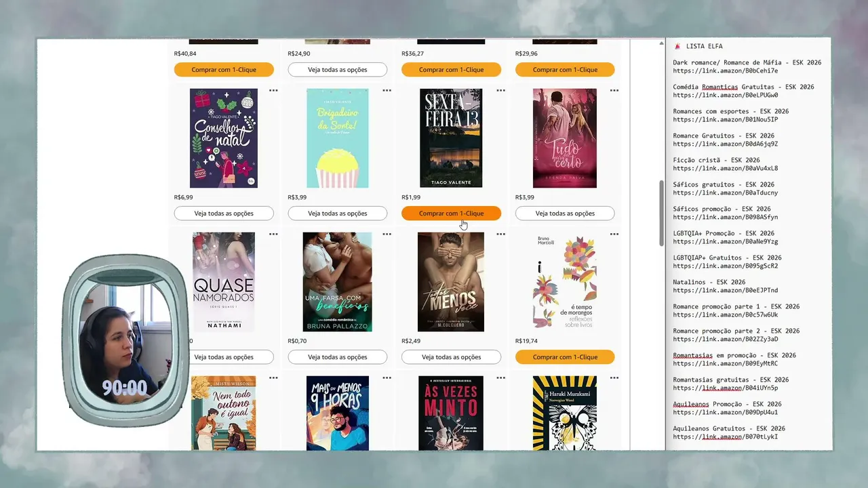Buy the R$40,84 book with 1-Clique
Image resolution: width=868 pixels, height=488 pixels.
[x=224, y=70]
